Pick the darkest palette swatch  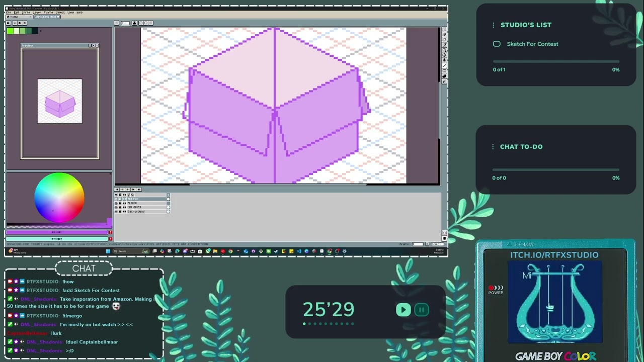point(35,31)
